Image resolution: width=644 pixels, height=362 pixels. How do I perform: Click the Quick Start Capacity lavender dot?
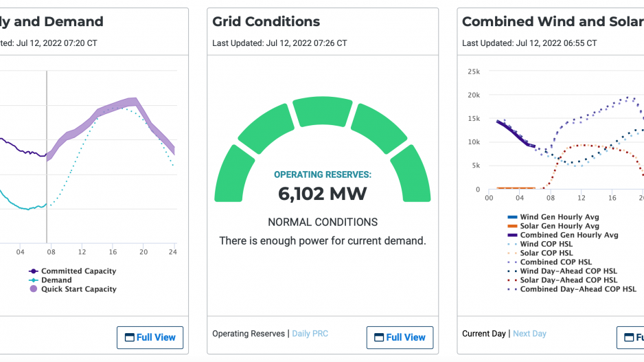coord(33,289)
